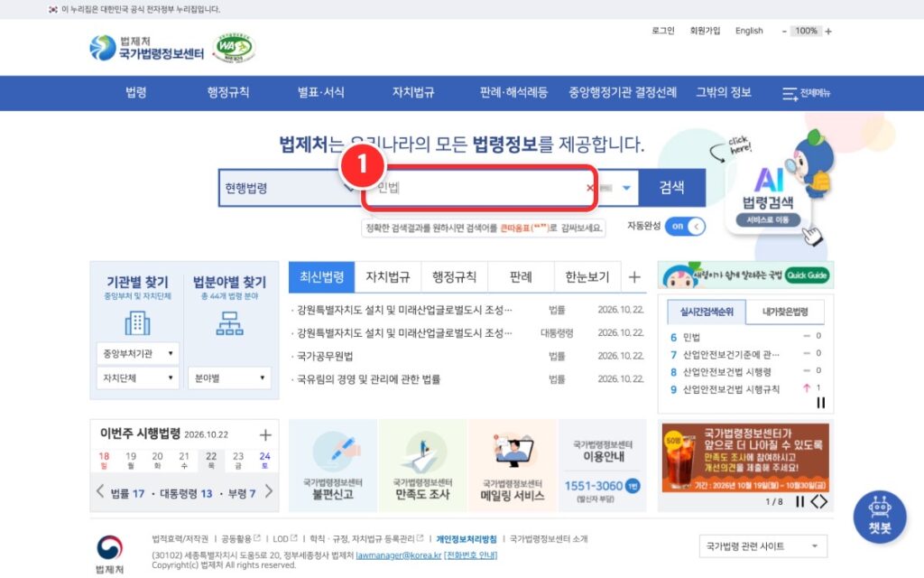Select the 한눈보기 tab
924x578 pixels.
point(587,277)
